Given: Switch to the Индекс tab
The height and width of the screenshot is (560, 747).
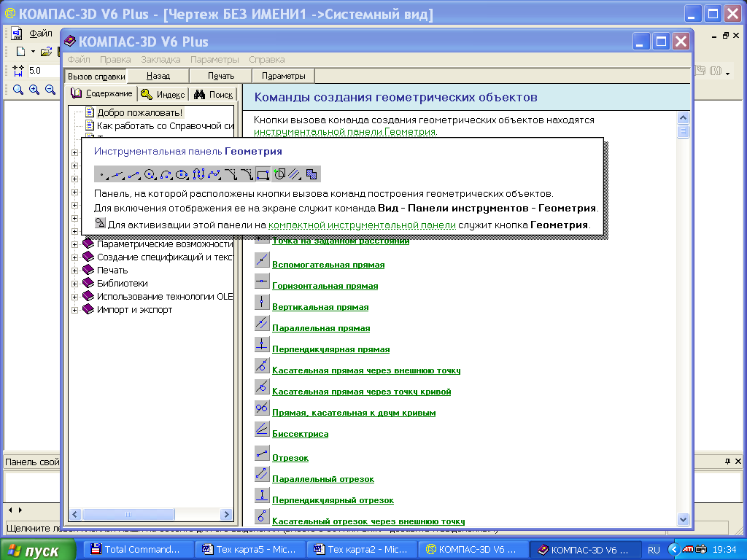Looking at the screenshot, I should point(164,94).
